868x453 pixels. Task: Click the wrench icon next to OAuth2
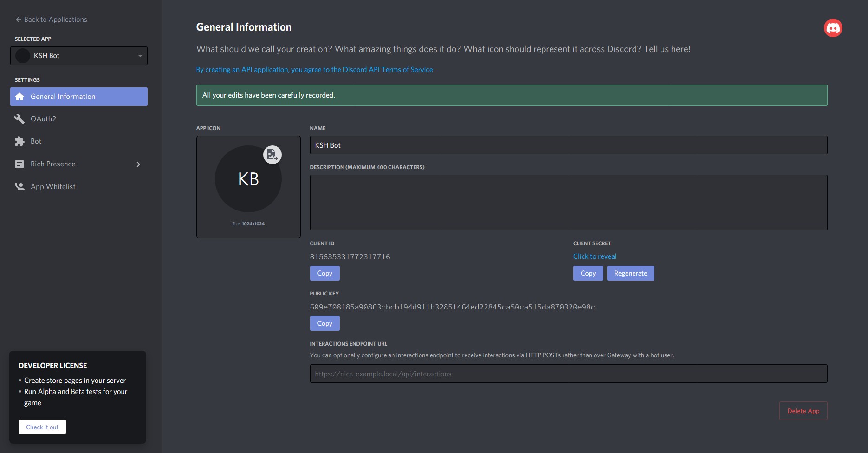pyautogui.click(x=19, y=119)
